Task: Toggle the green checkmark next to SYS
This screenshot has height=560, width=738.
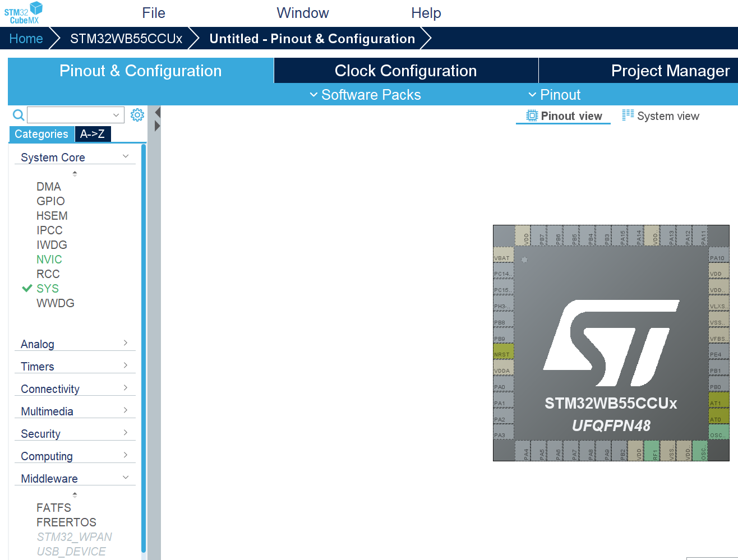Action: coord(26,288)
